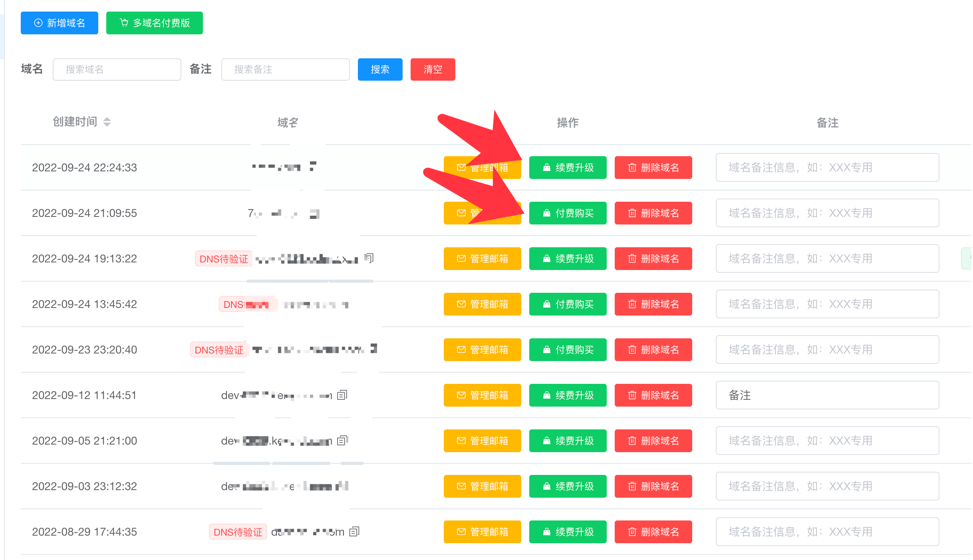Focus the note field of 2022-09-24 21:09:55 row
Viewport: 973px width, 560px height.
tap(828, 213)
